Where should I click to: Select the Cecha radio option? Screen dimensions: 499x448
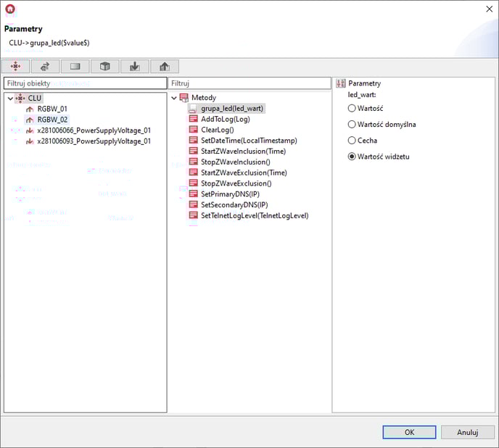[x=352, y=140]
